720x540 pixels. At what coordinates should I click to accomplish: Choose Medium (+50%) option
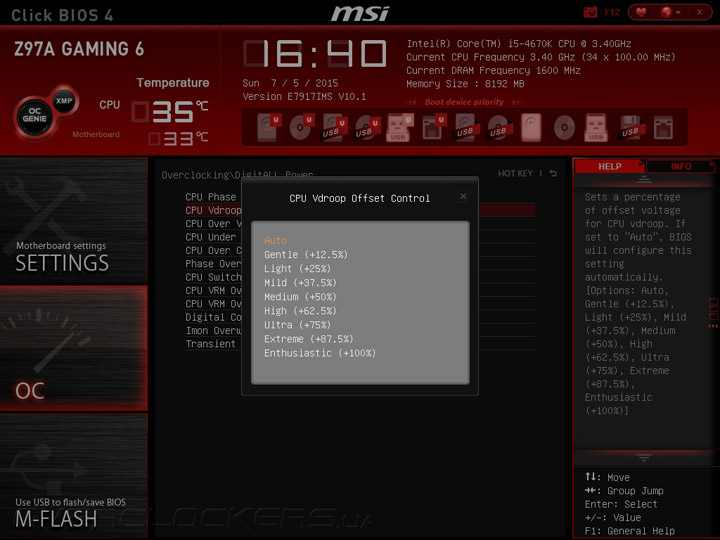(300, 297)
